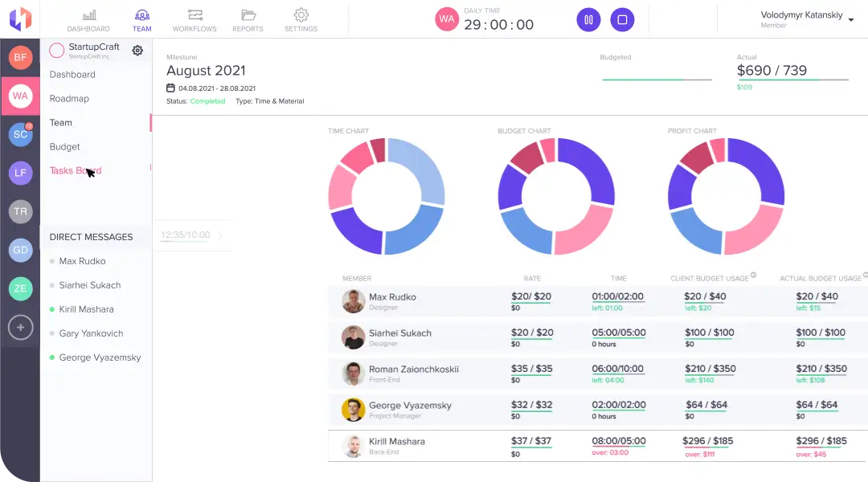Open direct message with Kirill Mashara
The width and height of the screenshot is (868, 482).
[86, 309]
